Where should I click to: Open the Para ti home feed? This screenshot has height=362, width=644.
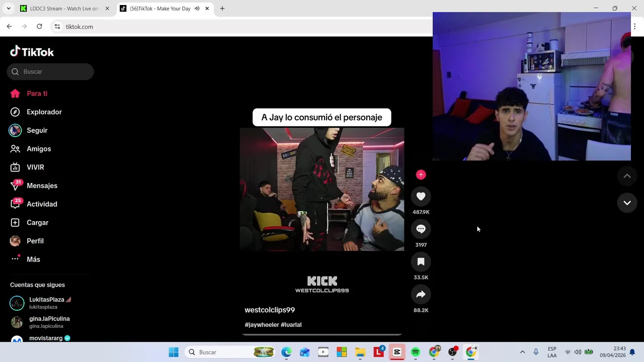[x=29, y=94]
